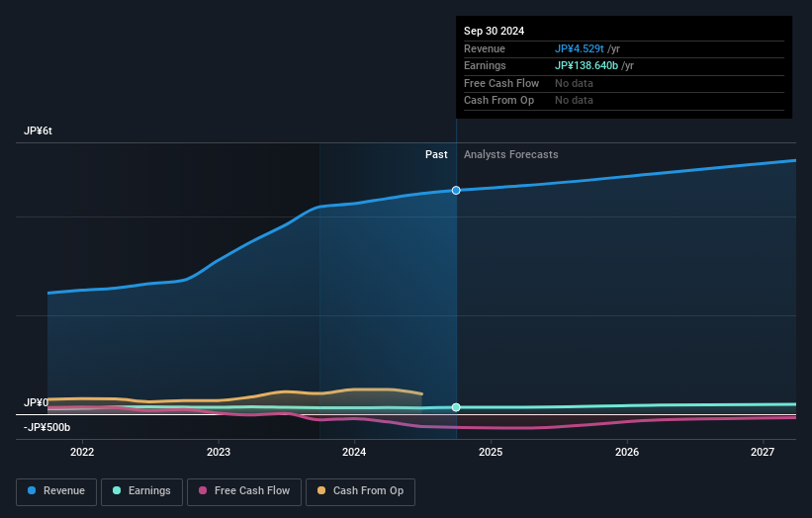Click the JP¥138.640b earnings value in tooltip

586,65
